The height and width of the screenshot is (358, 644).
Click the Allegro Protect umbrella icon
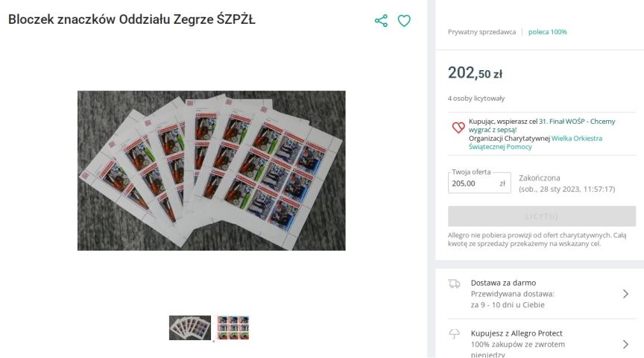(454, 333)
